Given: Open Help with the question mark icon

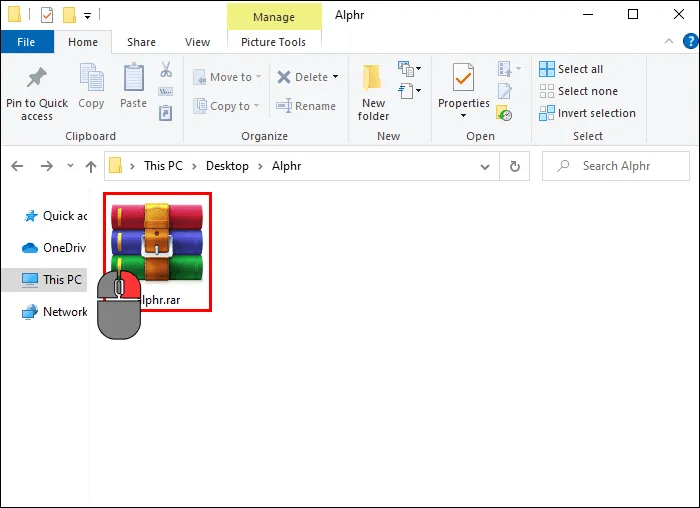Looking at the screenshot, I should point(690,42).
